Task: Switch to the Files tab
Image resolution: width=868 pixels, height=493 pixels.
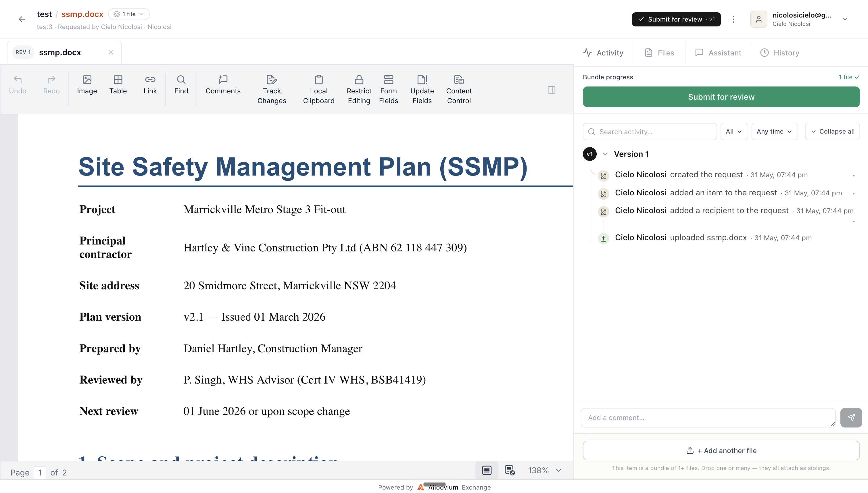Action: [659, 53]
